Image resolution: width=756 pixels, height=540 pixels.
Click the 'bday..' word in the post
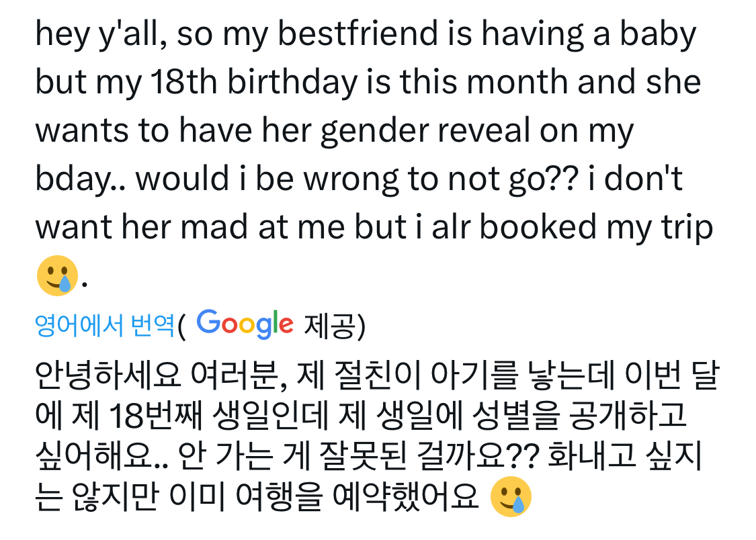80,179
